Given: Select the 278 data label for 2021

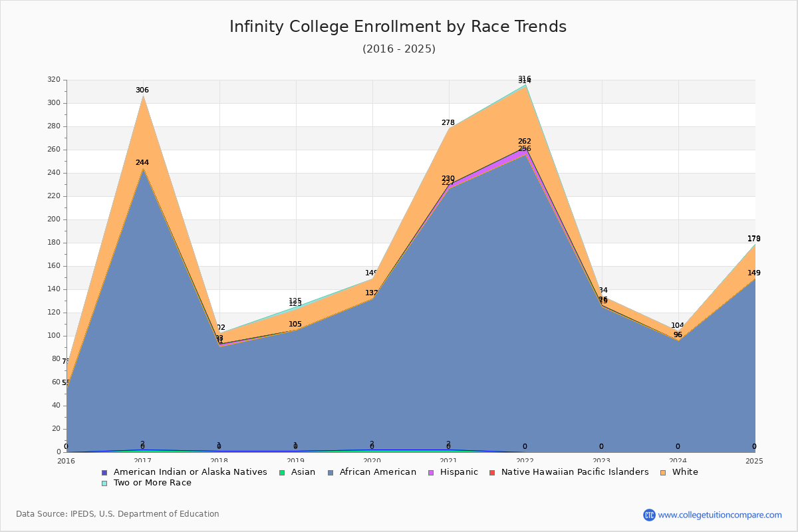Looking at the screenshot, I should point(448,123).
